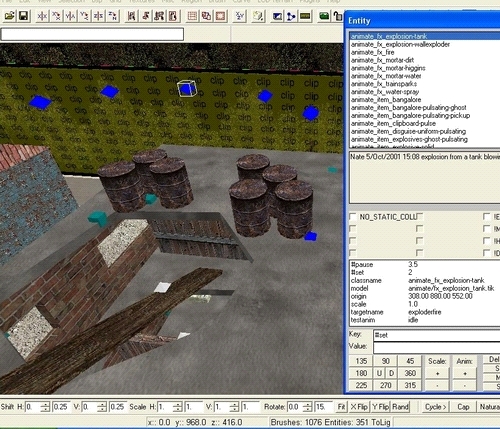The height and width of the screenshot is (429, 500).
Task: Save the map using floppy disk icon
Action: 23,16
